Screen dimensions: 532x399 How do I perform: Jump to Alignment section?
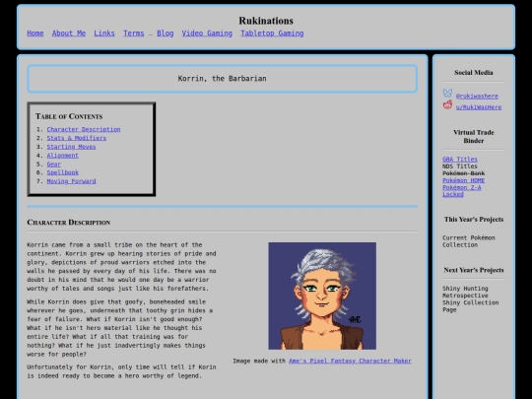coord(63,156)
